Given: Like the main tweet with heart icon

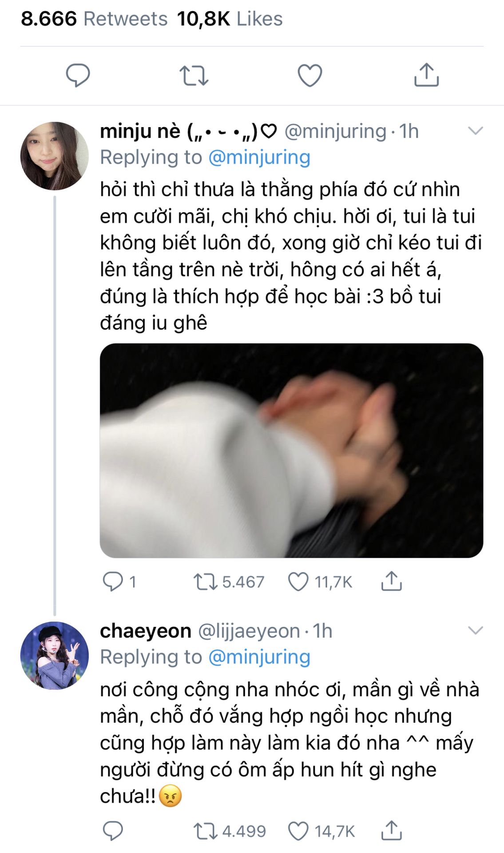Looking at the screenshot, I should [x=310, y=76].
